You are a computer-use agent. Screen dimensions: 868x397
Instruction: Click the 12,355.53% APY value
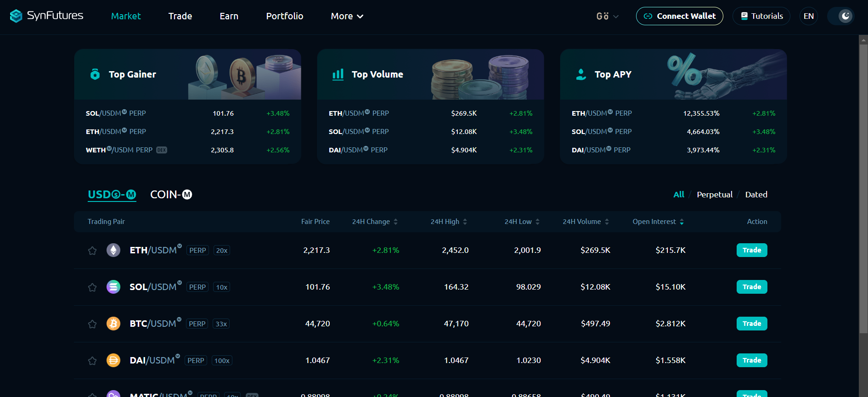pos(701,113)
